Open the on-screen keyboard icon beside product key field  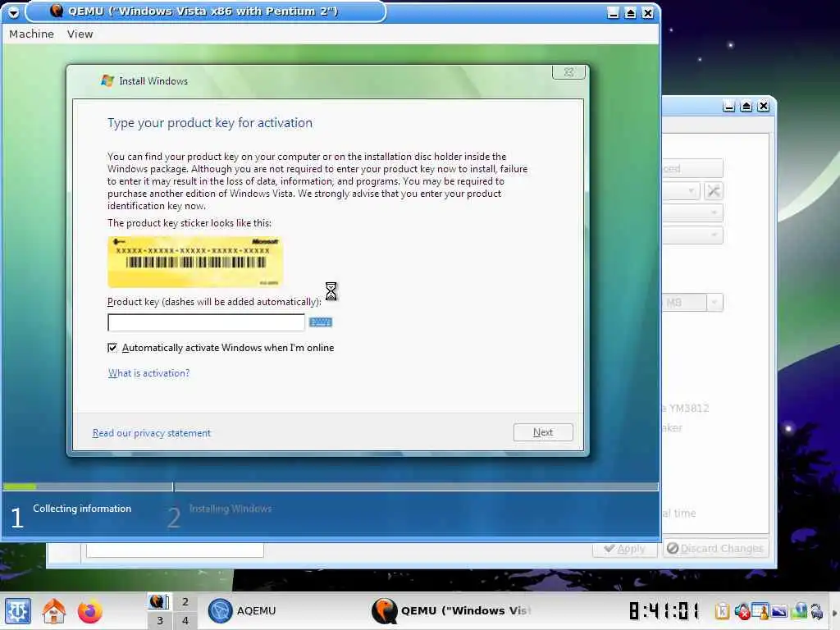coord(321,322)
